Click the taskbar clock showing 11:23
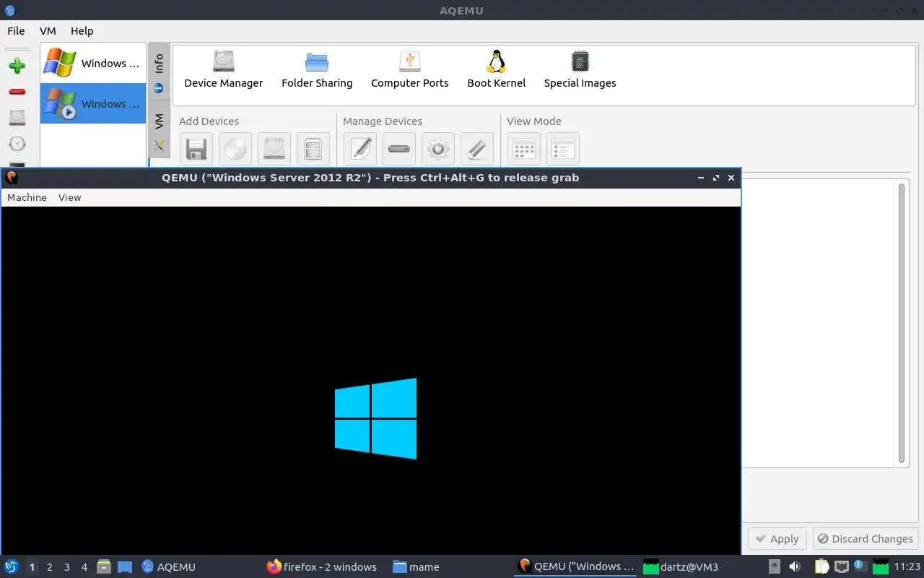This screenshot has width=924, height=578. [907, 567]
